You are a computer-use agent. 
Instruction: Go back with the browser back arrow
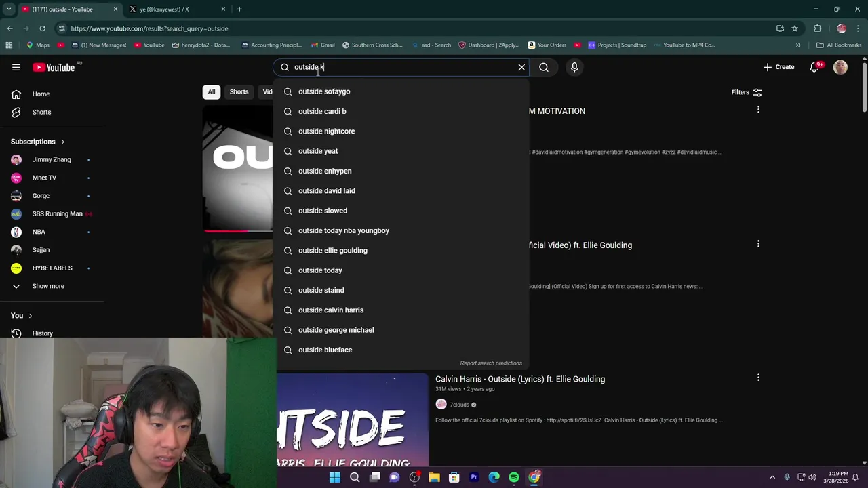9,28
